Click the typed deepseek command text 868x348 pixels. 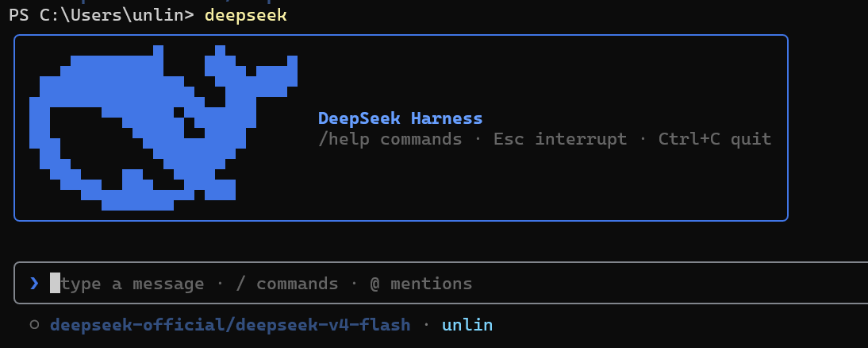click(x=246, y=15)
